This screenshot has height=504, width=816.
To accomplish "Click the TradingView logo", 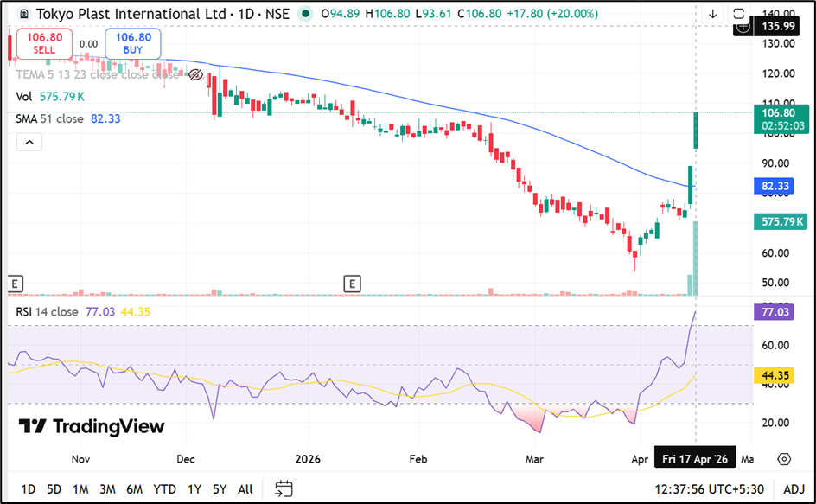I will tap(92, 426).
